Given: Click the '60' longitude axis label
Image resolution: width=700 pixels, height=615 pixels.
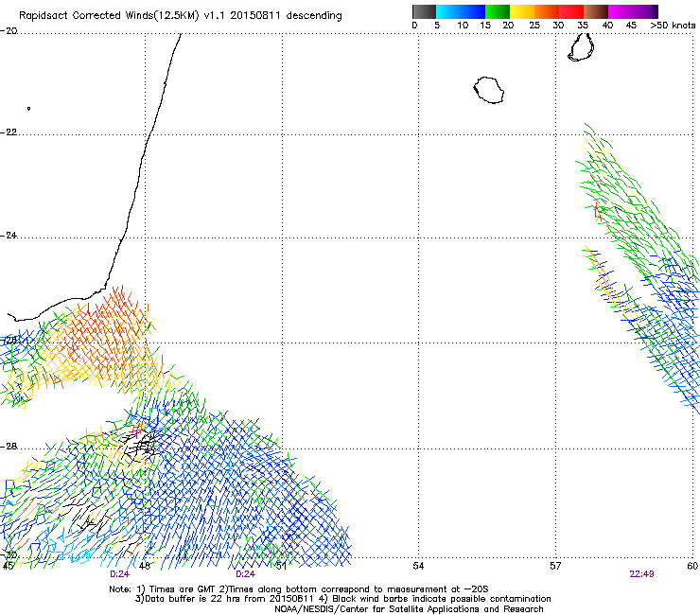Looking at the screenshot, I should click(692, 566).
